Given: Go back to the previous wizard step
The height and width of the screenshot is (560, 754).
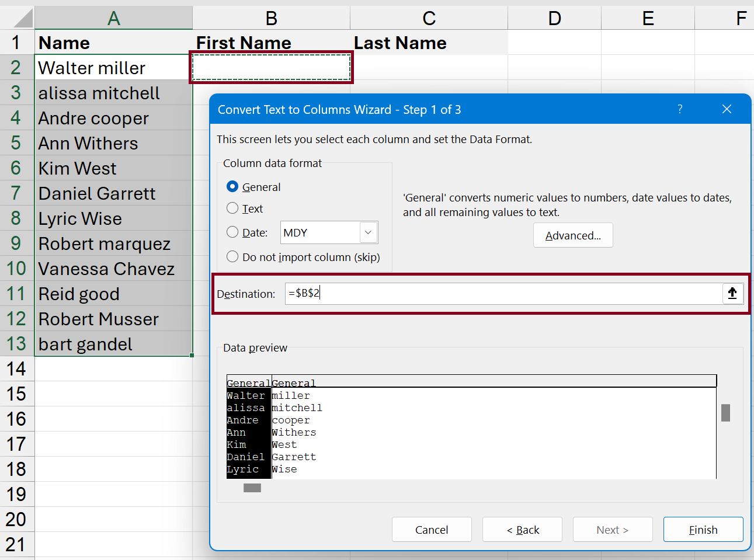Looking at the screenshot, I should (x=522, y=529).
